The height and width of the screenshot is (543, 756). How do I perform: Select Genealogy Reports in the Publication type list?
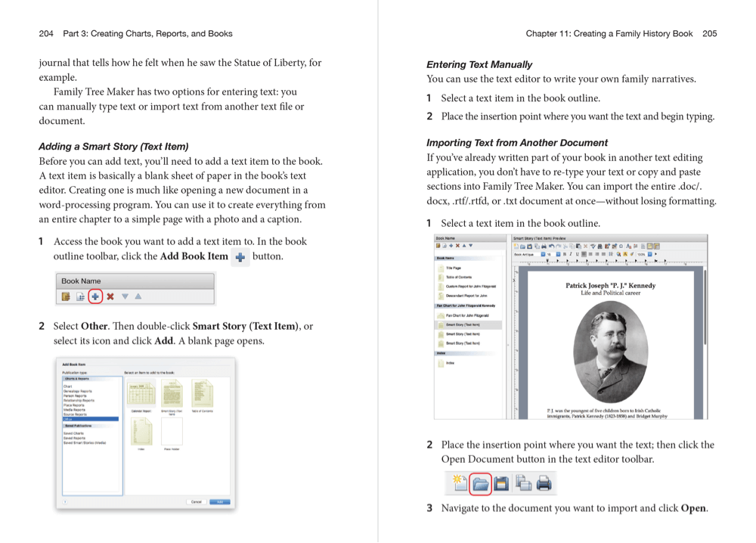click(78, 391)
